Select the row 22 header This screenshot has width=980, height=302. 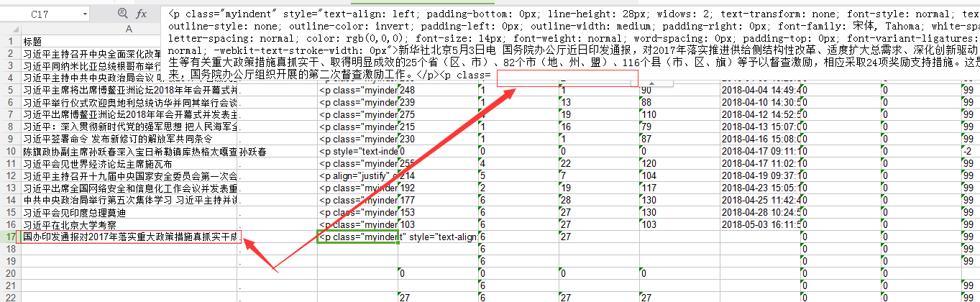pyautogui.click(x=10, y=297)
